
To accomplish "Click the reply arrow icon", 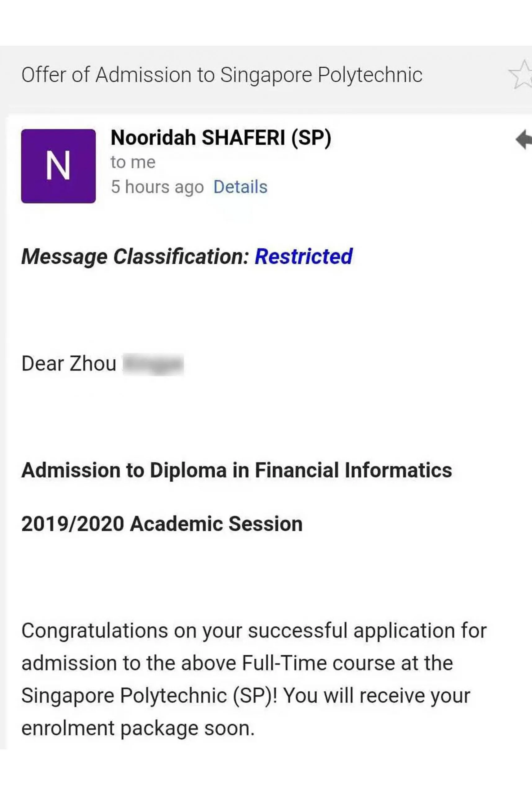I will [523, 139].
